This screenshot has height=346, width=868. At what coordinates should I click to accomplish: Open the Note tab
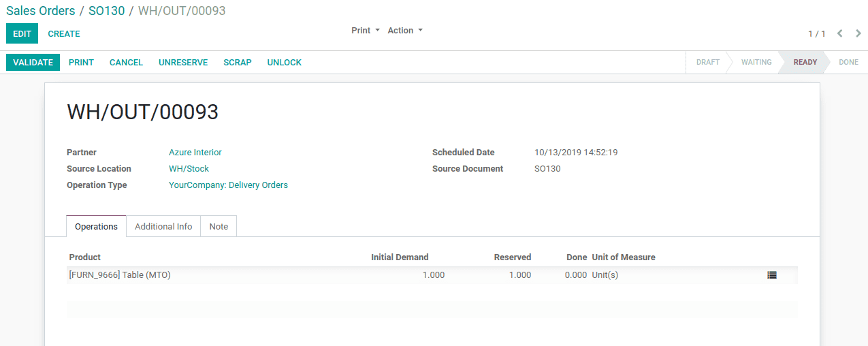coord(219,226)
